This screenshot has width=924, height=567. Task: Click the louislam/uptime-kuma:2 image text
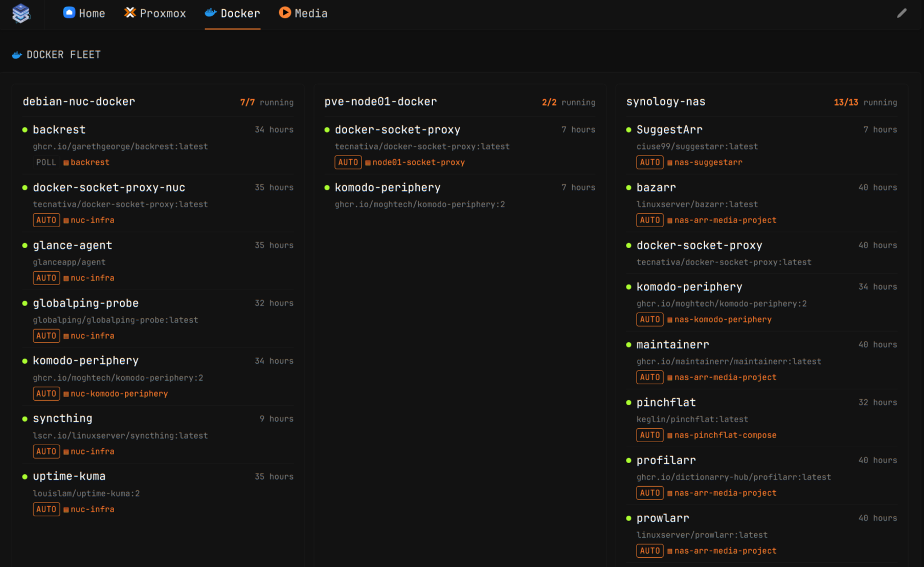point(86,493)
